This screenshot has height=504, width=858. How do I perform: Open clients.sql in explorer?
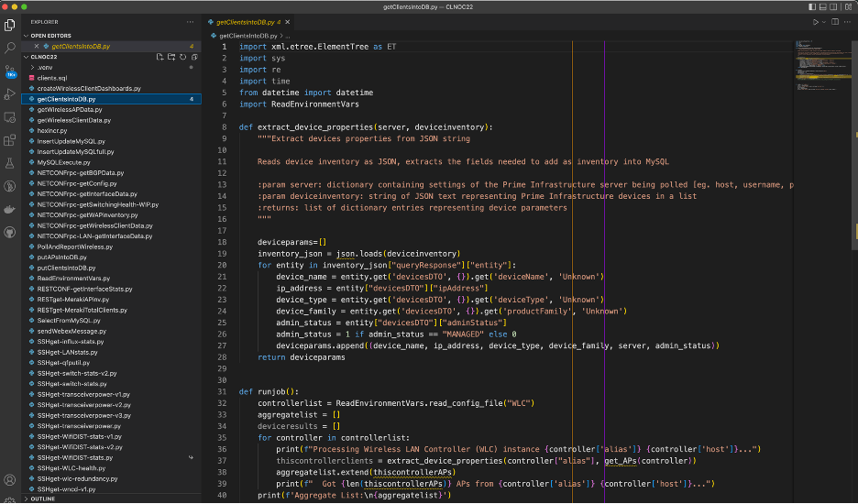(52, 78)
